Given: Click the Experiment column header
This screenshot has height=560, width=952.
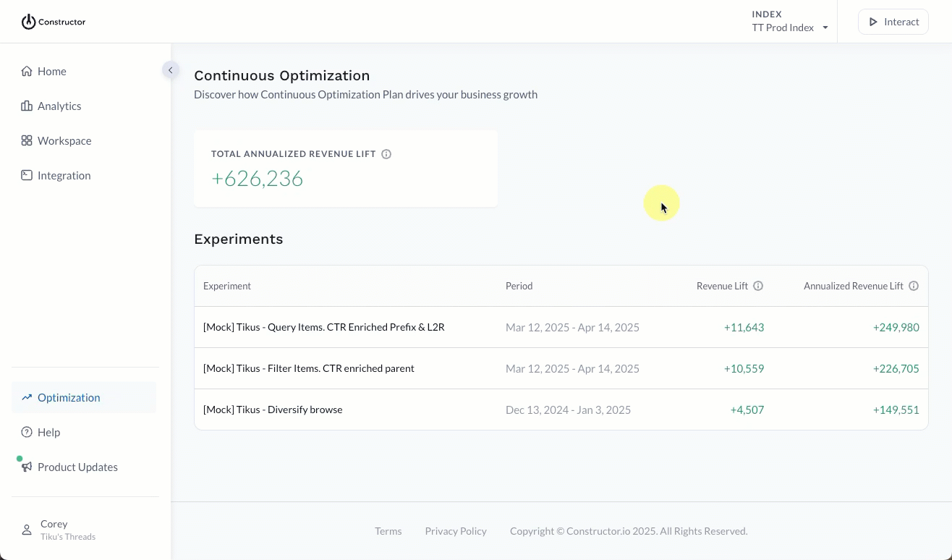Looking at the screenshot, I should point(227,286).
